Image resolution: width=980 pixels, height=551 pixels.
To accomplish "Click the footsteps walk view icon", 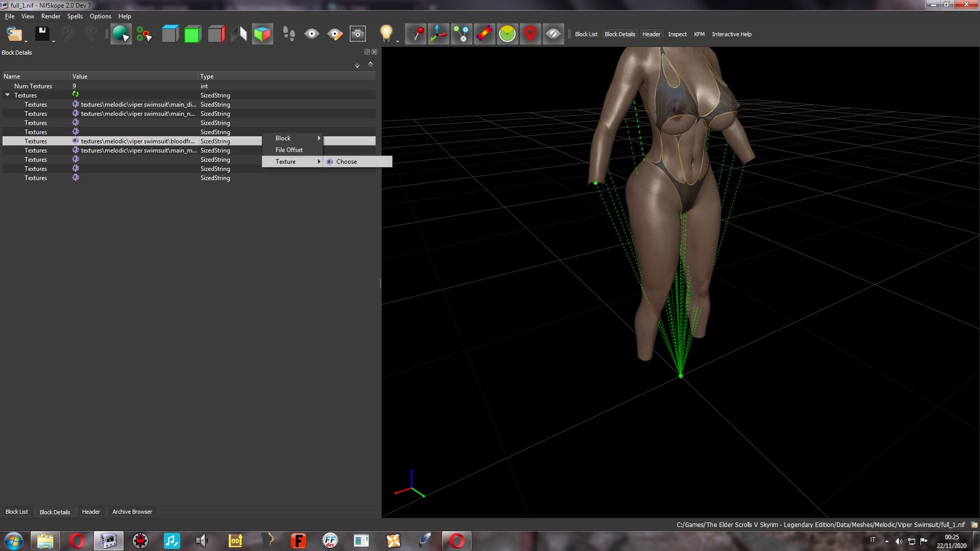I will point(289,34).
